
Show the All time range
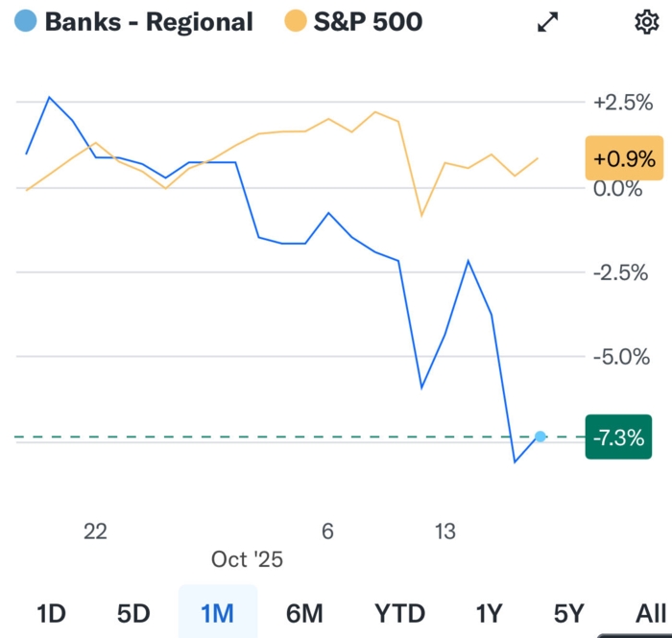coord(650,613)
